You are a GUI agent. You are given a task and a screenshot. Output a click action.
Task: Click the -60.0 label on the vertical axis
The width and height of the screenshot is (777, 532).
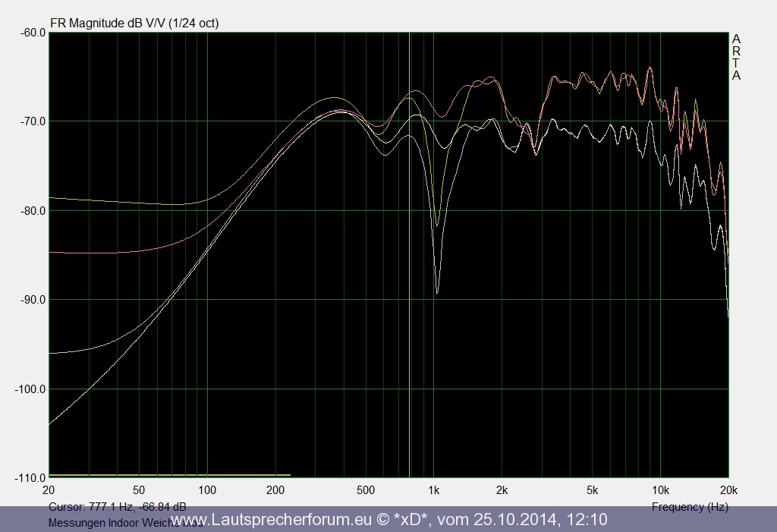(x=32, y=32)
